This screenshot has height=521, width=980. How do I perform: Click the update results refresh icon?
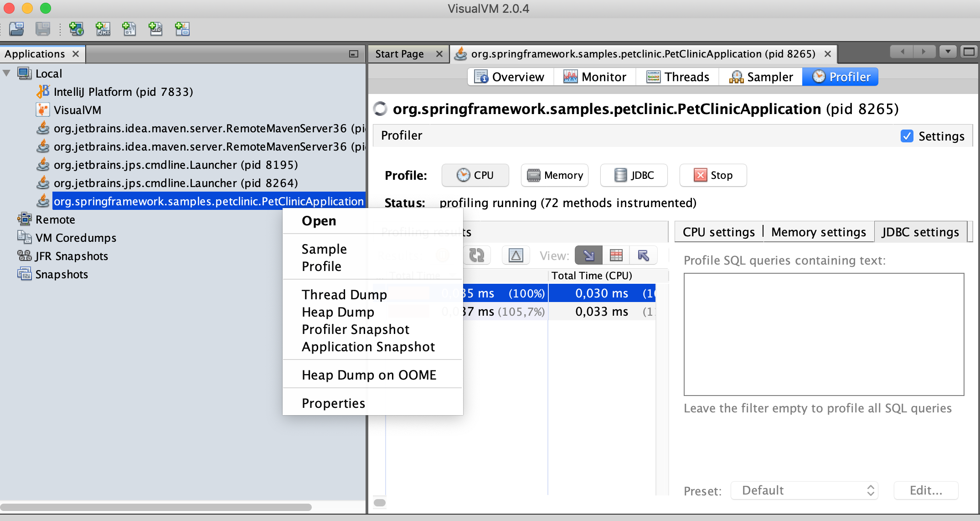(x=477, y=255)
